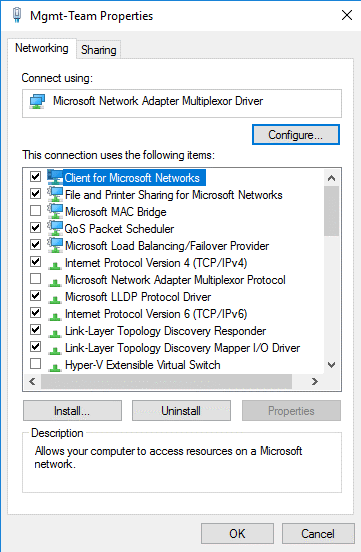Select File and Printer Sharing for Microsoft Networks

click(174, 195)
